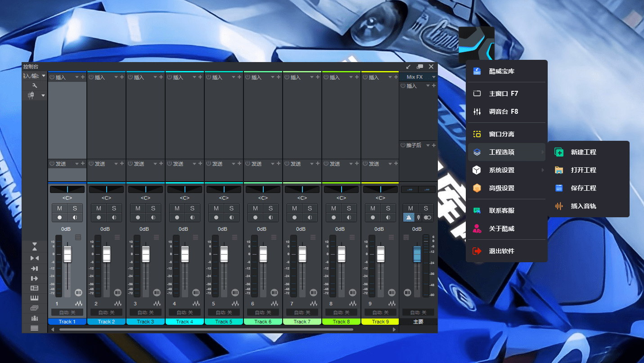This screenshot has width=644, height=363.
Task: Show inputs with the arrow-to-bar sidebar icon
Action: click(x=35, y=269)
